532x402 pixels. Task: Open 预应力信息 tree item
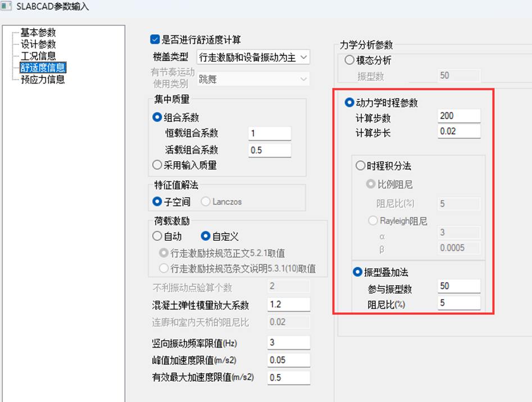coord(42,79)
